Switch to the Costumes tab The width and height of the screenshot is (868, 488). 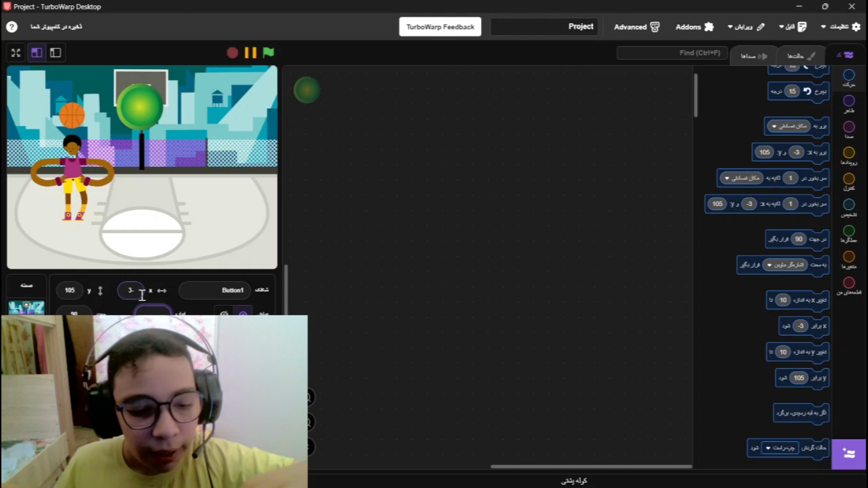click(800, 56)
